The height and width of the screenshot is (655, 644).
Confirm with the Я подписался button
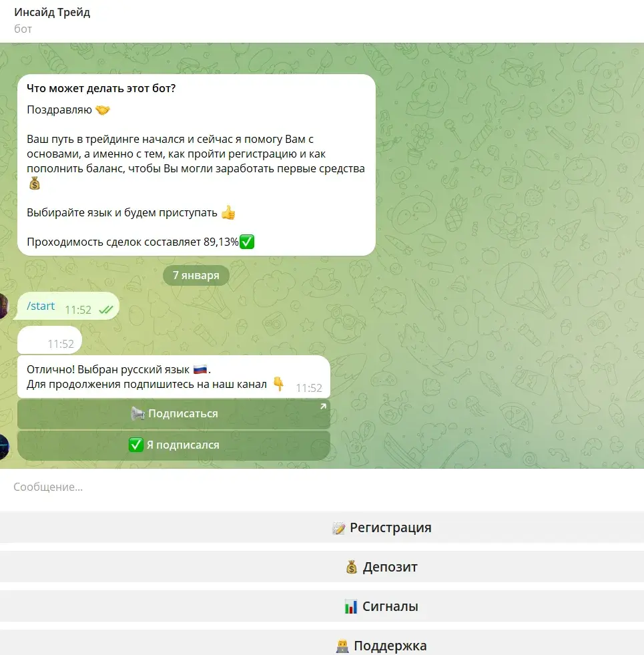tap(174, 445)
